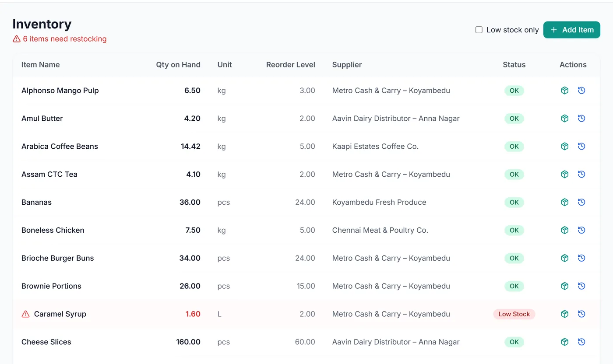Select the Boneless Chicken item name

pos(53,230)
